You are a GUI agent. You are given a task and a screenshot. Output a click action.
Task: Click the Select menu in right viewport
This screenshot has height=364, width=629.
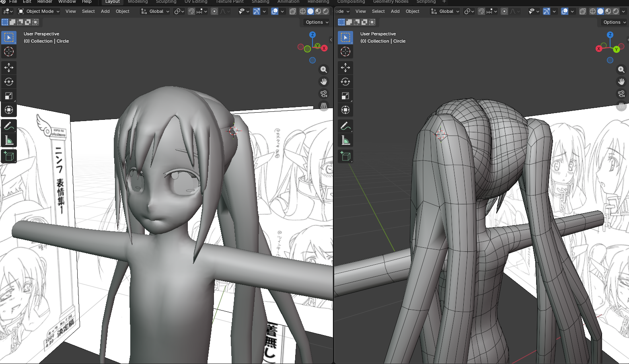pos(378,11)
